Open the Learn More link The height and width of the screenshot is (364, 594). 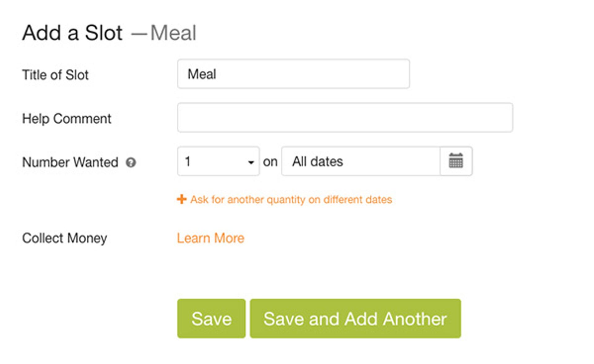(210, 238)
